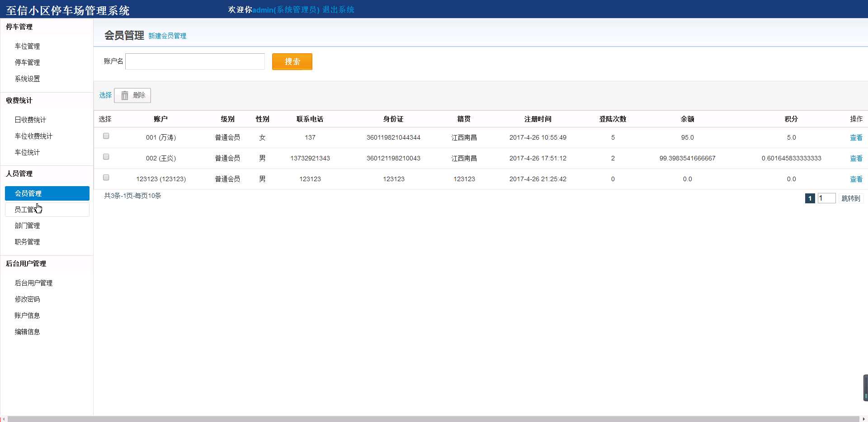The image size is (868, 422).
Task: Open 职务管理 in the sidebar
Action: coord(27,242)
